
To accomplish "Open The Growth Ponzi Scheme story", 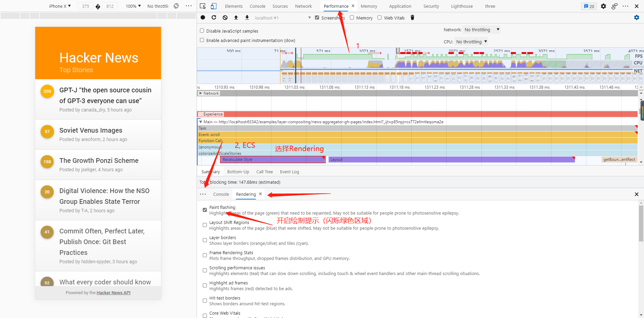I will click(x=99, y=161).
